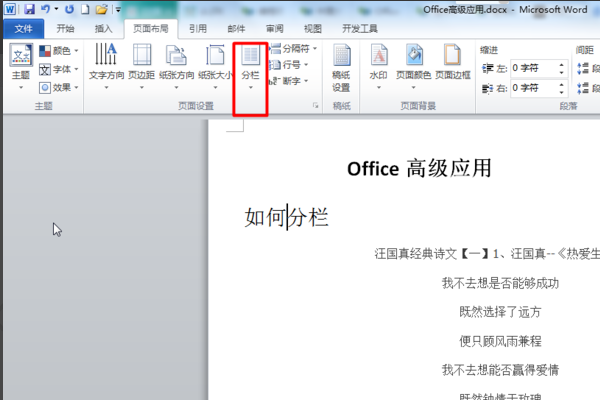Screen dimensions: 600x400
Task: Open the 断字 hyphenation dropdown
Action: 289,81
